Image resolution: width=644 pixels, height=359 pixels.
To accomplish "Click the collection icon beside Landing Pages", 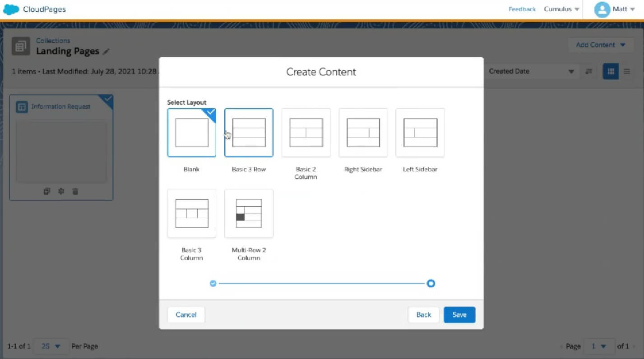I will coord(21,46).
